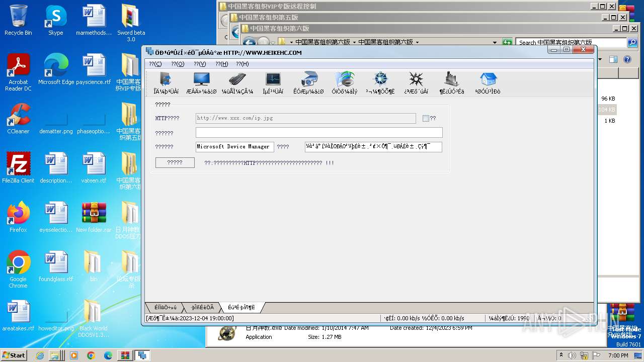This screenshot has width=644, height=362.
Task: Tick the checkbox beside the HTTP address field
Action: [x=426, y=118]
